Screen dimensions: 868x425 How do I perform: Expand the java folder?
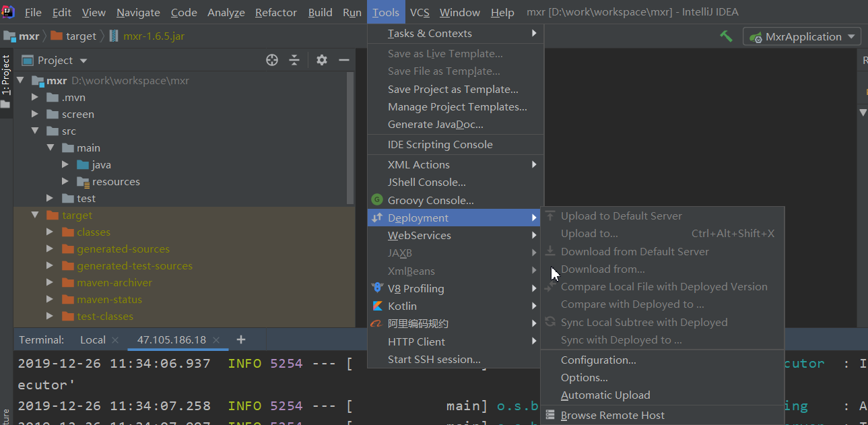(x=65, y=165)
